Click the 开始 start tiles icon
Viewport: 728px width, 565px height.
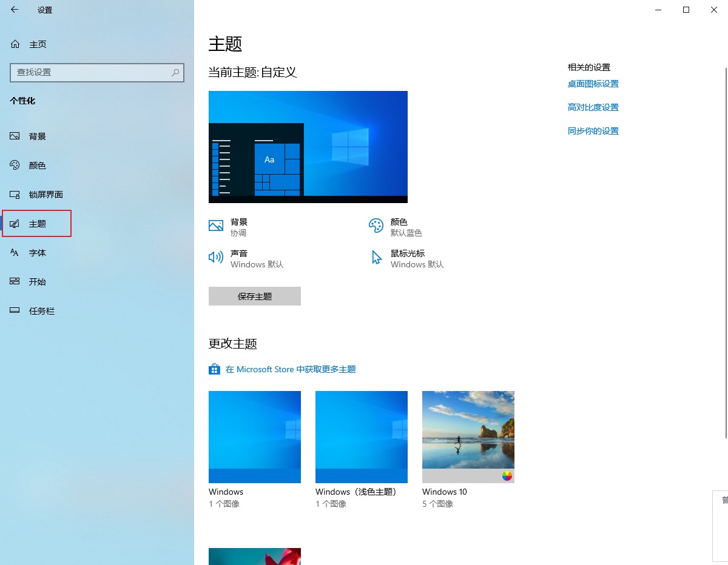(x=15, y=282)
